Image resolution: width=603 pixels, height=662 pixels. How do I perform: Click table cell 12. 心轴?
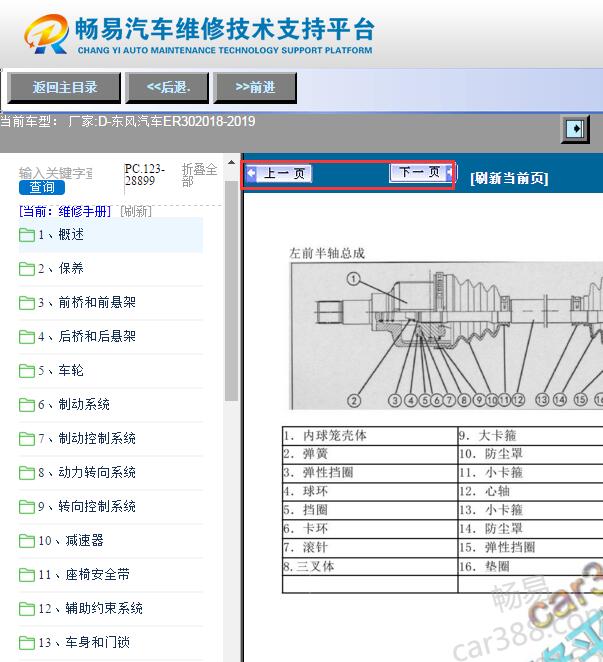(x=531, y=491)
